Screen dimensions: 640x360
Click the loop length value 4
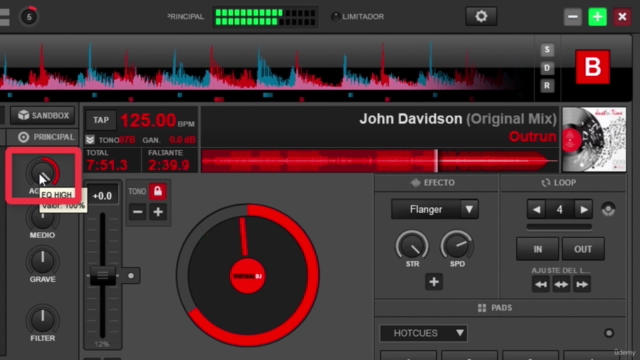[560, 210]
